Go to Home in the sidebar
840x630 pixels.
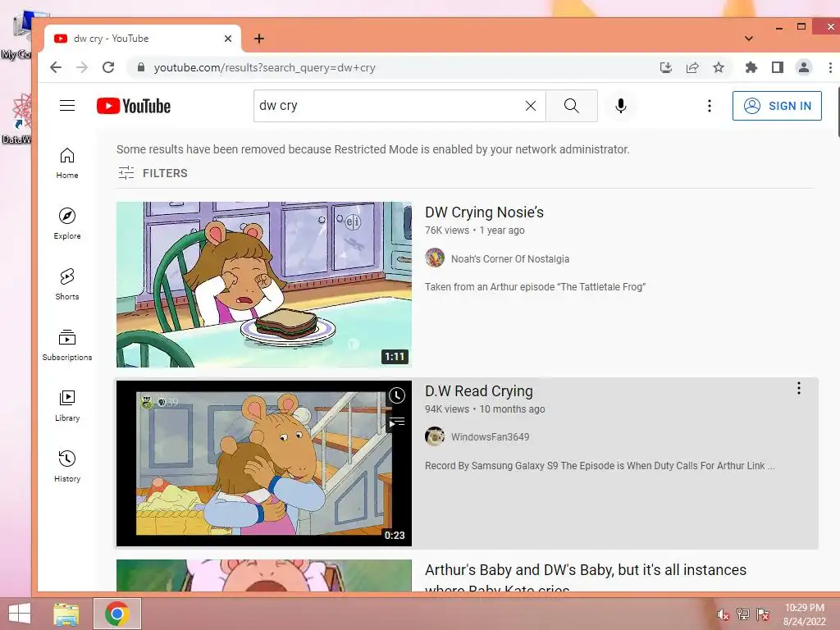coord(67,163)
